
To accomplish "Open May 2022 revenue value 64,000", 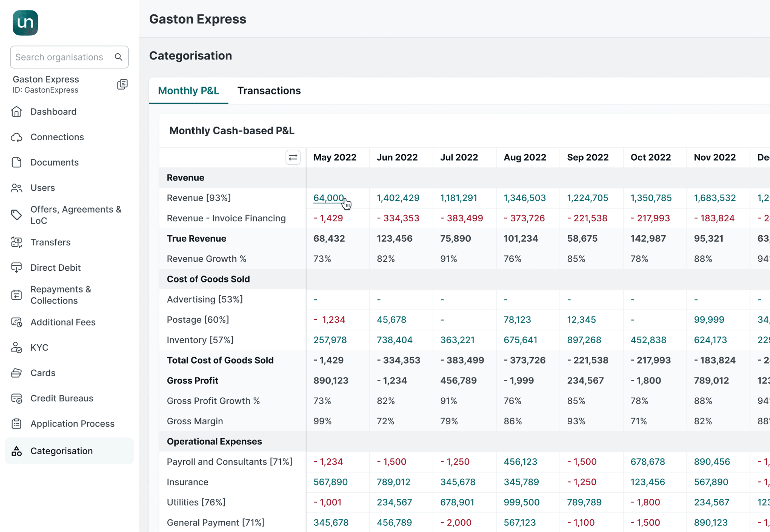I will click(x=328, y=198).
